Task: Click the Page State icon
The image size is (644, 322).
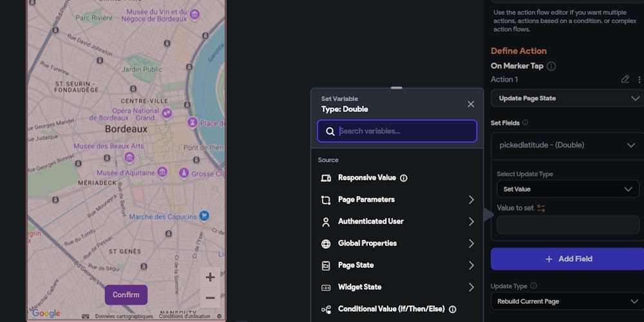Action: coord(326,266)
